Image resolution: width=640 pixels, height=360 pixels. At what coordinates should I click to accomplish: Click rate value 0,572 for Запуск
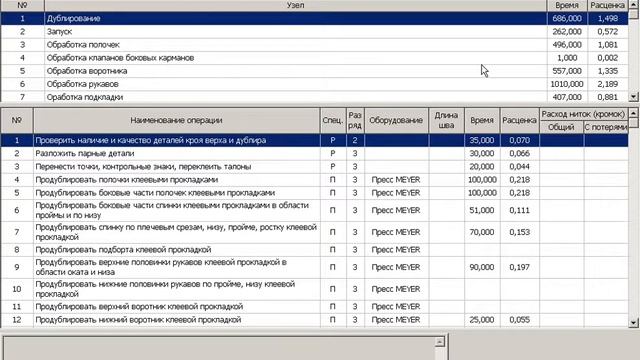608,31
